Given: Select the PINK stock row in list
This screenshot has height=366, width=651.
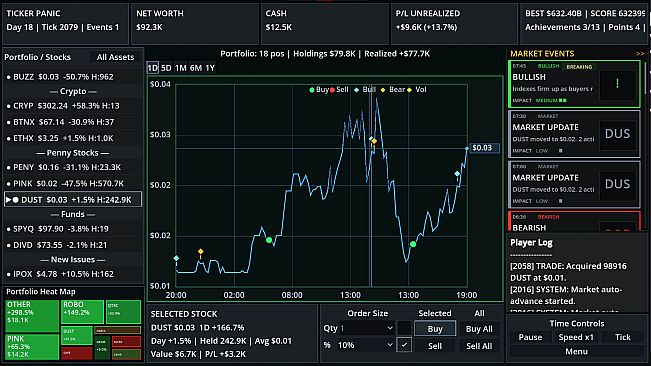Looking at the screenshot, I should 73,183.
